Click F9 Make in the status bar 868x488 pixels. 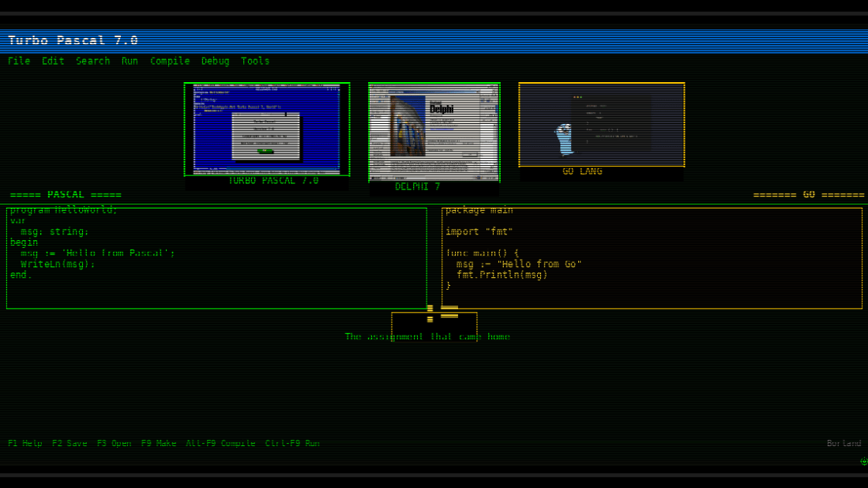pyautogui.click(x=158, y=443)
